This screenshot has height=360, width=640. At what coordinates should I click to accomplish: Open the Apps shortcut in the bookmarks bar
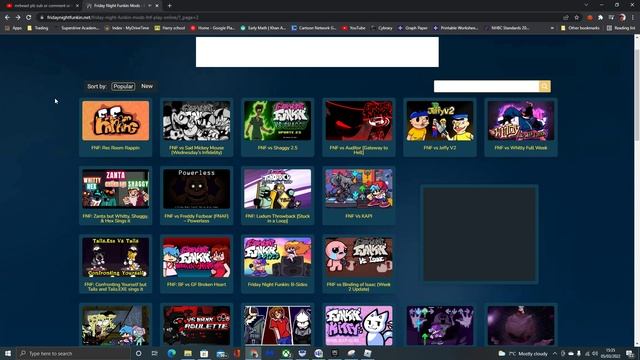pos(13,28)
